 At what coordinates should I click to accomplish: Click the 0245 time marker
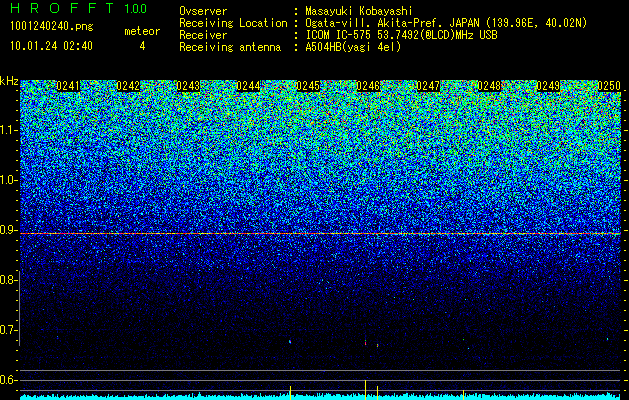coord(308,86)
